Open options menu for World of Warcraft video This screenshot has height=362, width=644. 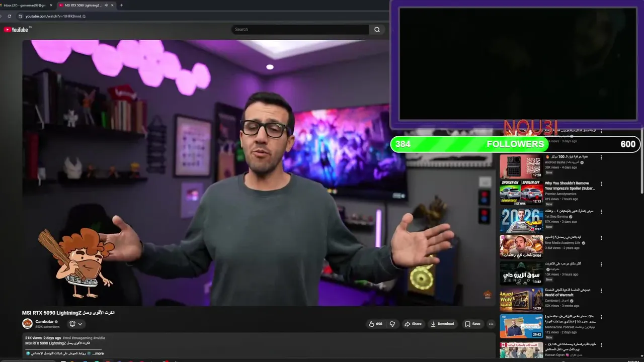click(601, 291)
